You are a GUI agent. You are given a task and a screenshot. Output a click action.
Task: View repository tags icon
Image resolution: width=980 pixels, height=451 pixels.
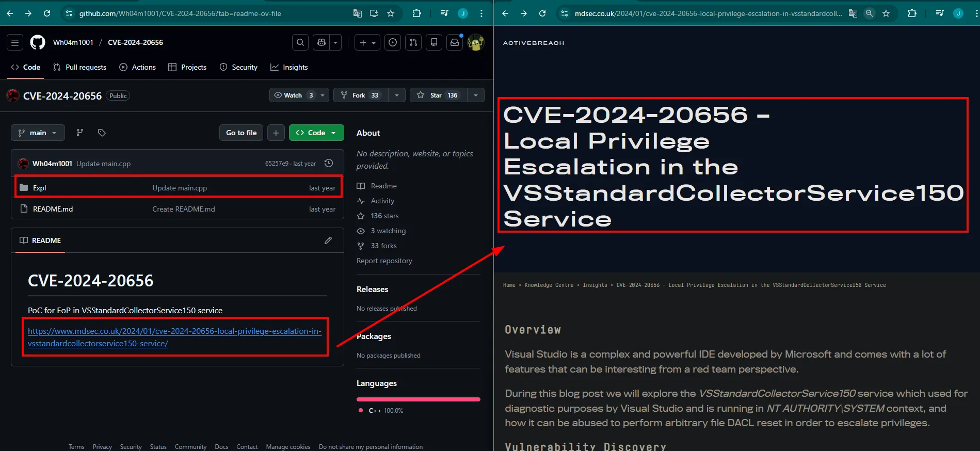pos(102,133)
